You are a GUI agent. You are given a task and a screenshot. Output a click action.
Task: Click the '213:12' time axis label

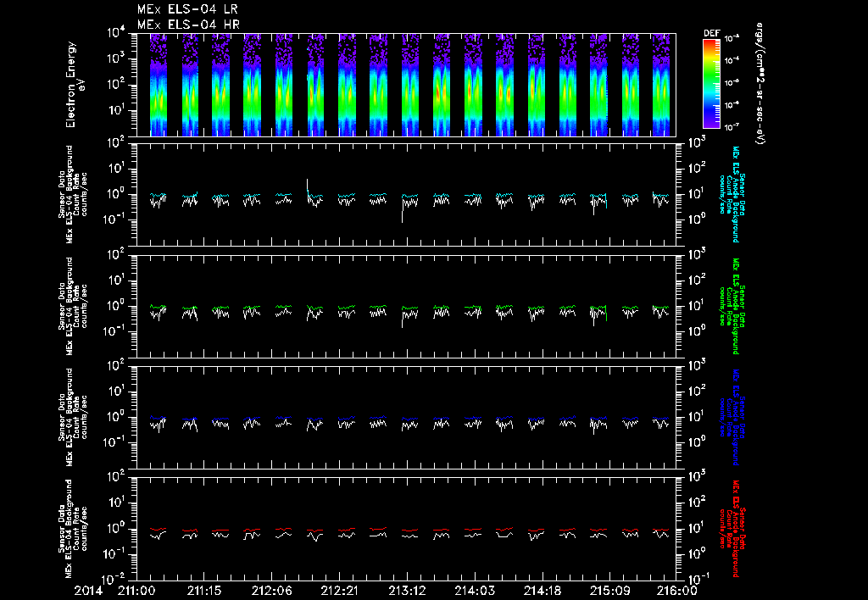point(406,591)
